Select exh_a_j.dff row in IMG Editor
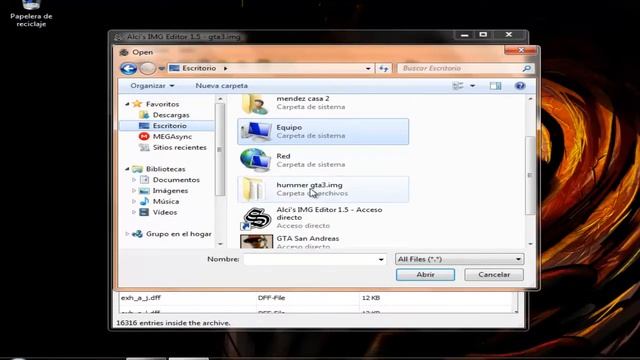The height and width of the screenshot is (360, 640). 316,298
